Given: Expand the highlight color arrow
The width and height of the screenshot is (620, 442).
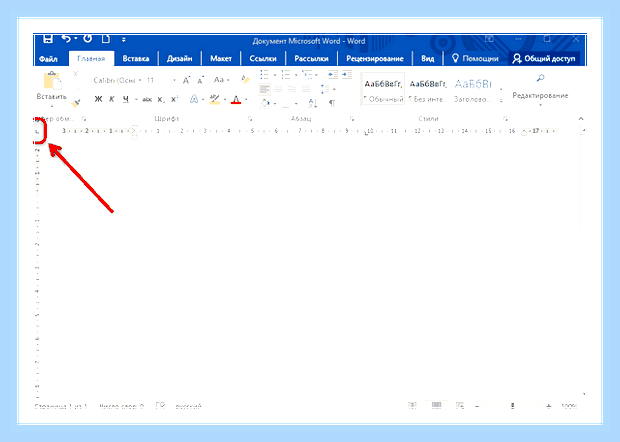Looking at the screenshot, I should (x=225, y=100).
